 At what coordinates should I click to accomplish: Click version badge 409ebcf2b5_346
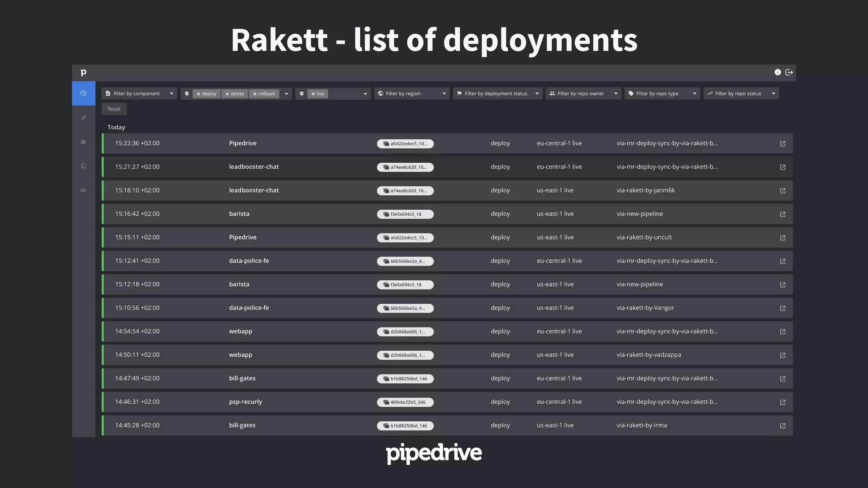[405, 402]
